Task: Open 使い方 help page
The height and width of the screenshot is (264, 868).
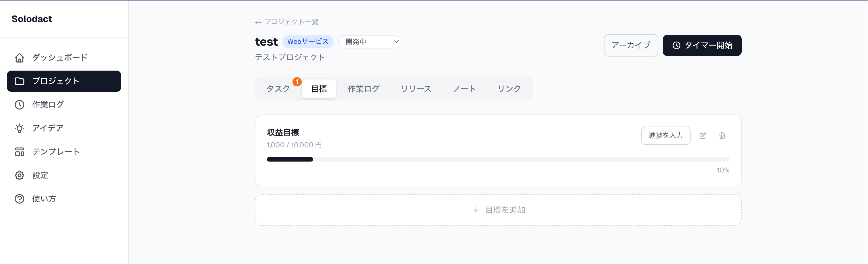Action: (64, 199)
